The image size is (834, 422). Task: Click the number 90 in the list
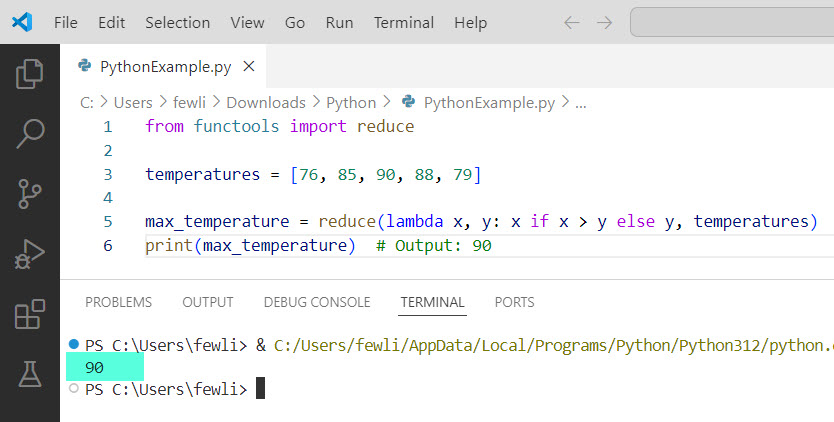[x=386, y=175]
